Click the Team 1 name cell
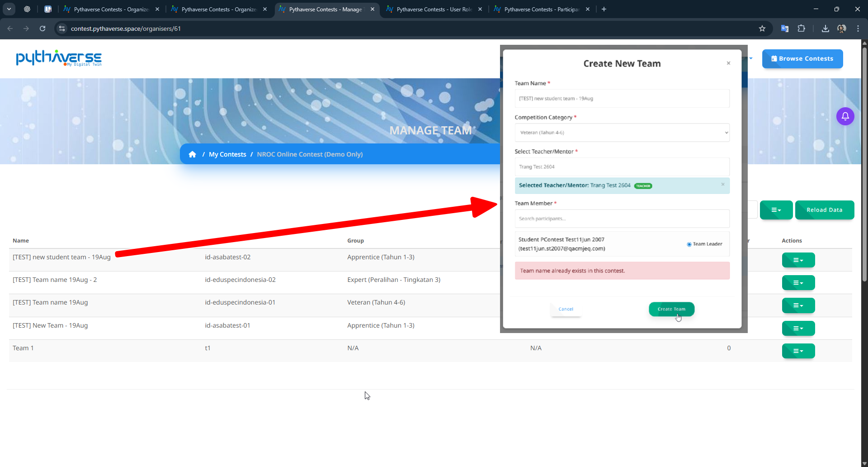The width and height of the screenshot is (868, 467). [23, 348]
